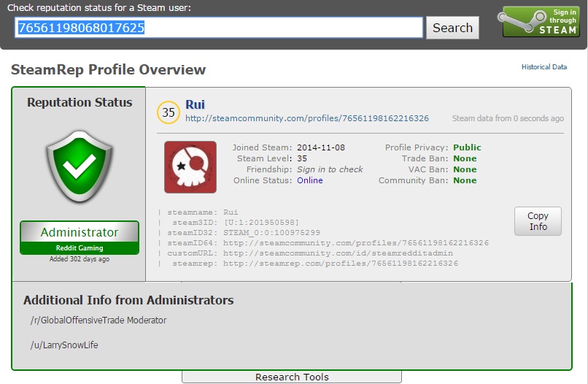Click the Reddit Gaming community label
The image size is (588, 384).
(79, 248)
